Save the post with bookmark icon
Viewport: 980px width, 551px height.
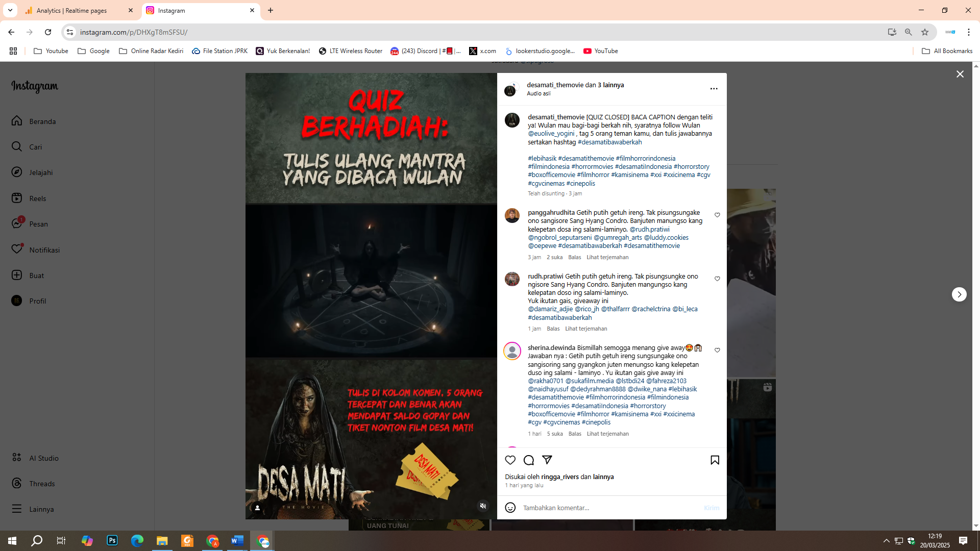tap(715, 460)
